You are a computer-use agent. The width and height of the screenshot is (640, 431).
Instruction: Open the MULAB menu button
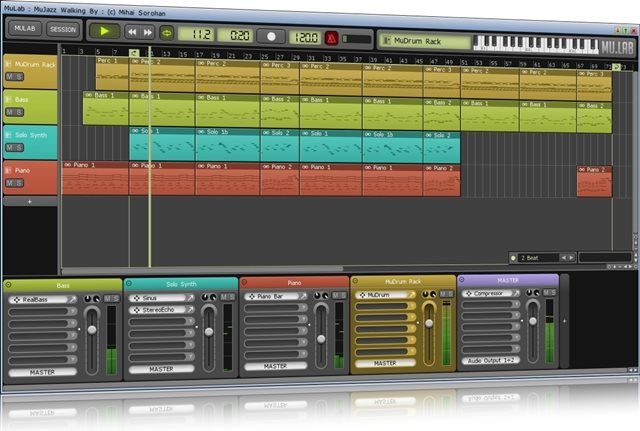click(25, 28)
